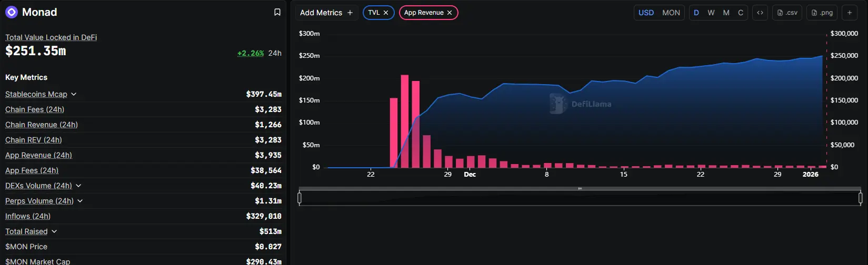Expand DEXs Volume (24h) details

(x=78, y=186)
